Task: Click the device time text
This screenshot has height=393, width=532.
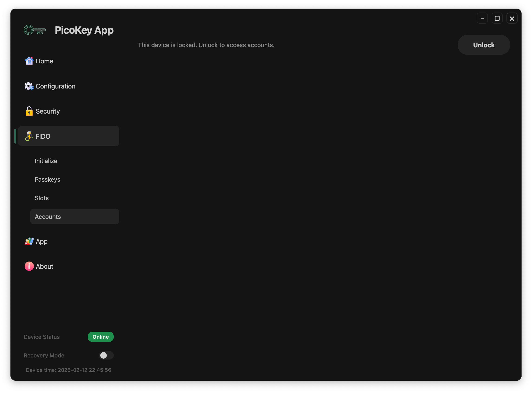Action: tap(68, 370)
